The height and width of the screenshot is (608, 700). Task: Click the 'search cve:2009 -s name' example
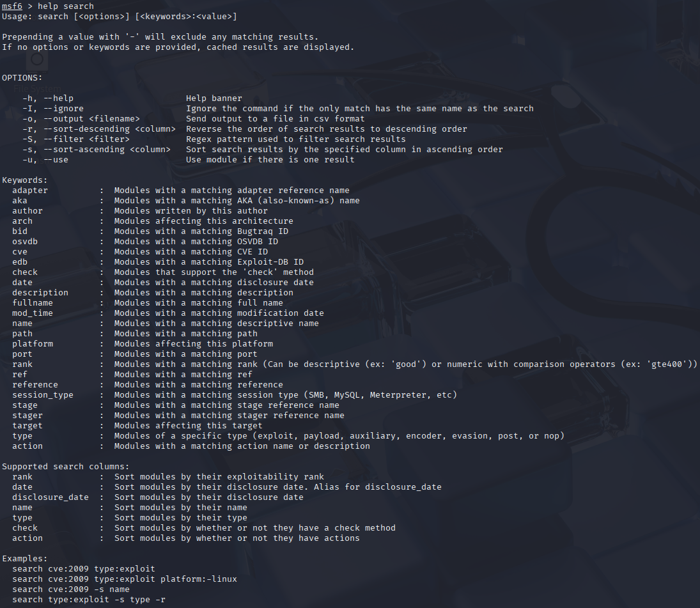71,589
